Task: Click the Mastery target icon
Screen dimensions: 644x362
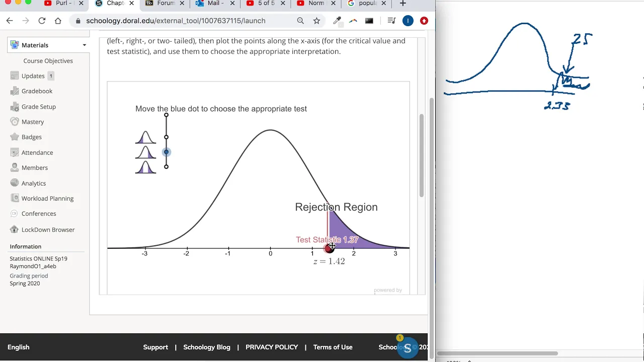Action: pyautogui.click(x=15, y=122)
